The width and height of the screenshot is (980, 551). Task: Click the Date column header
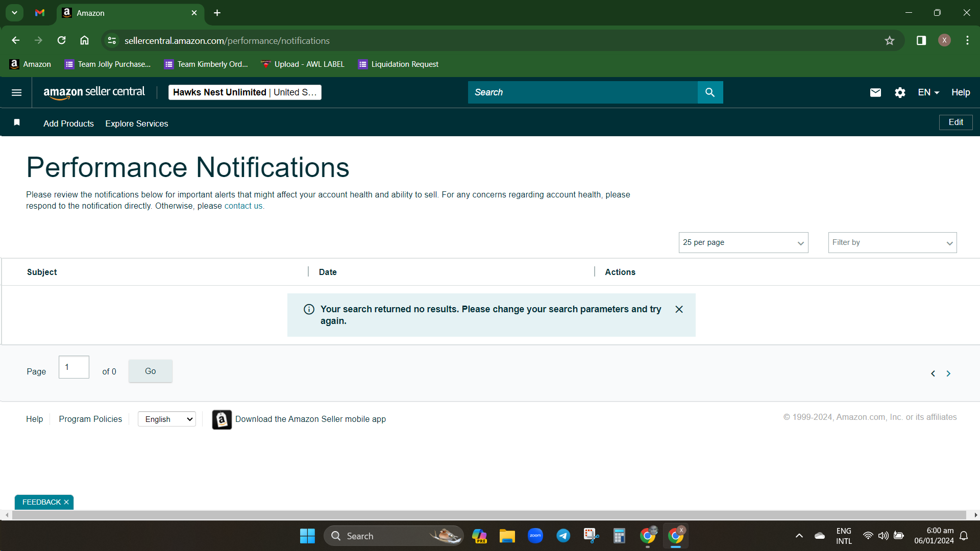pos(328,272)
